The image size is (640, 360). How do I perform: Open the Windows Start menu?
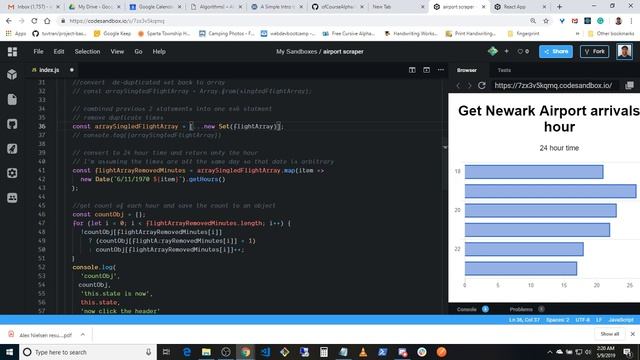click(x=9, y=352)
